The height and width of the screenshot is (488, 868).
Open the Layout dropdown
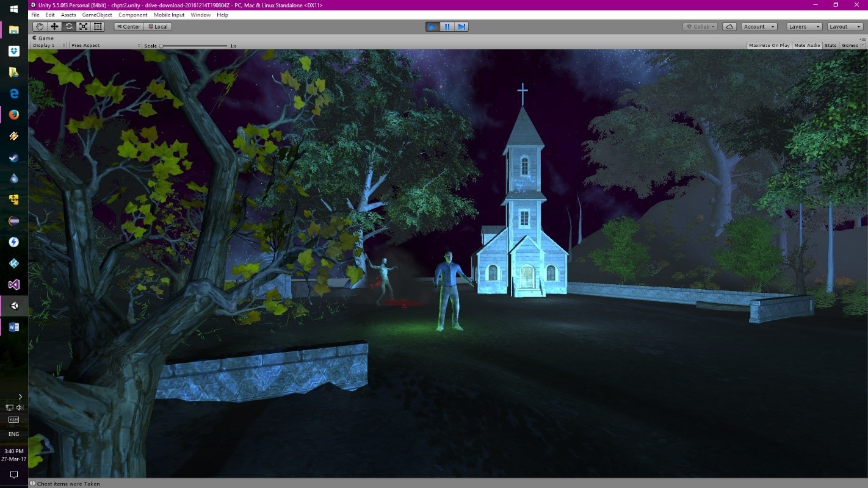click(844, 27)
